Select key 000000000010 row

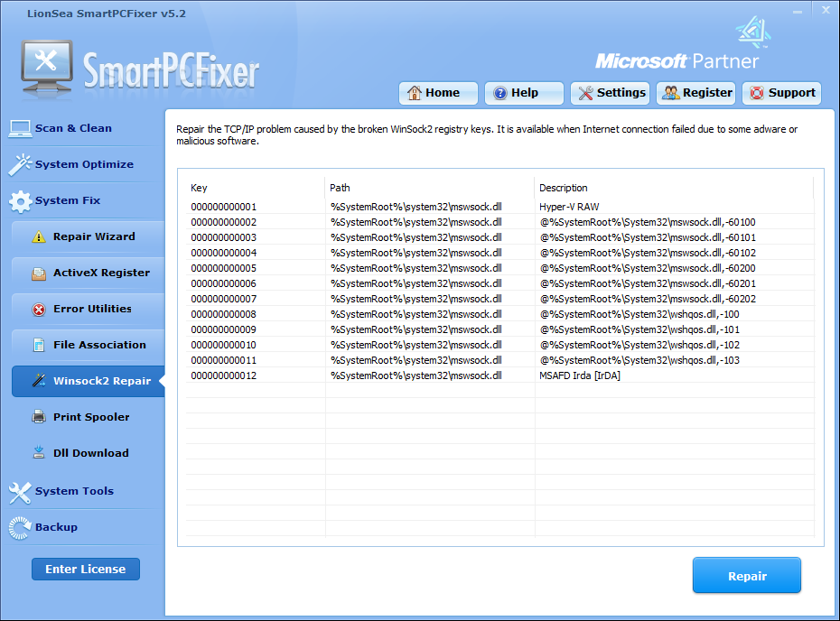pyautogui.click(x=499, y=345)
